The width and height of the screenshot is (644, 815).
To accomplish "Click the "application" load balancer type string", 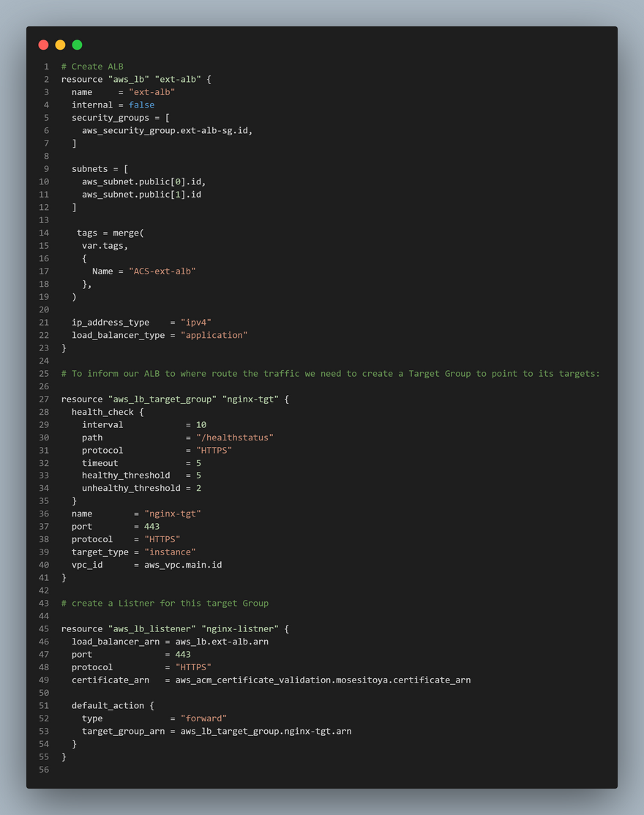I will 214,335.
